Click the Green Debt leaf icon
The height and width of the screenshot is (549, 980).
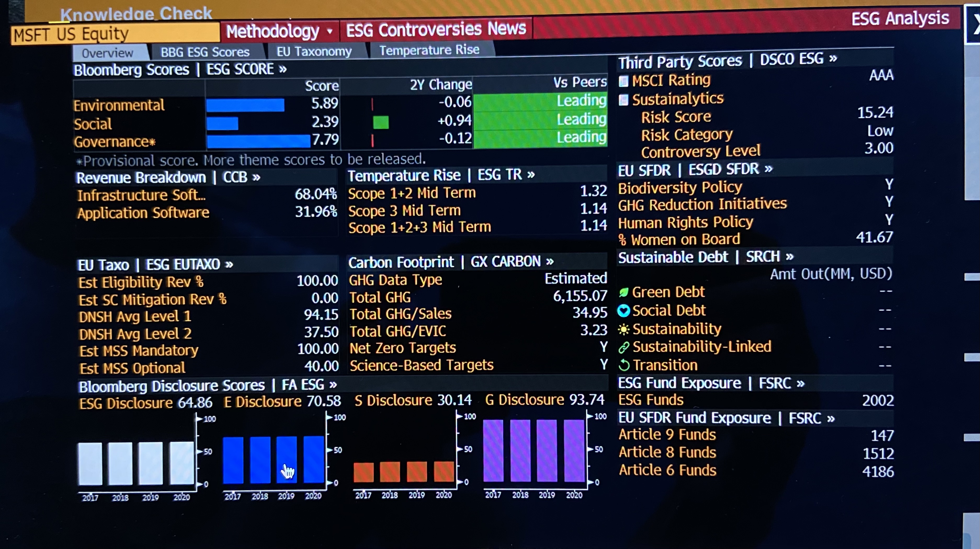tap(623, 292)
